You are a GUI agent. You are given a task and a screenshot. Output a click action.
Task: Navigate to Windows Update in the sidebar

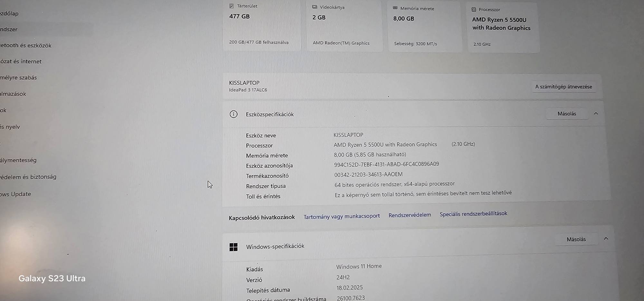click(16, 194)
